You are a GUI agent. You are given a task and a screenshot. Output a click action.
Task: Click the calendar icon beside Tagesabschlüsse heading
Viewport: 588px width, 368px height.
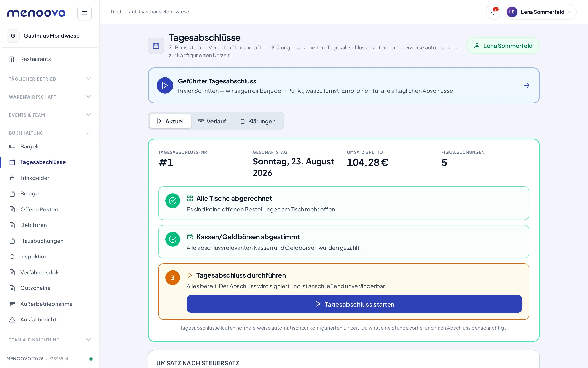pyautogui.click(x=156, y=46)
